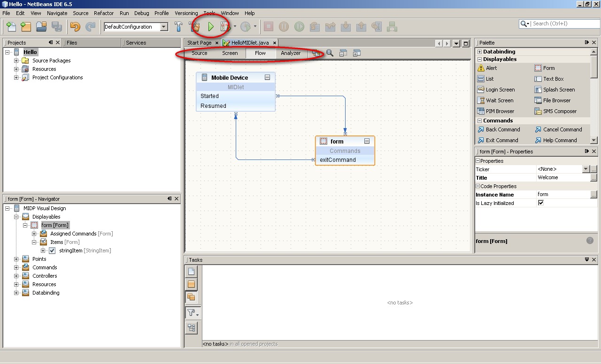Click the overview icon right of the Analyzer tab
This screenshot has height=364, width=601.
[x=316, y=53]
